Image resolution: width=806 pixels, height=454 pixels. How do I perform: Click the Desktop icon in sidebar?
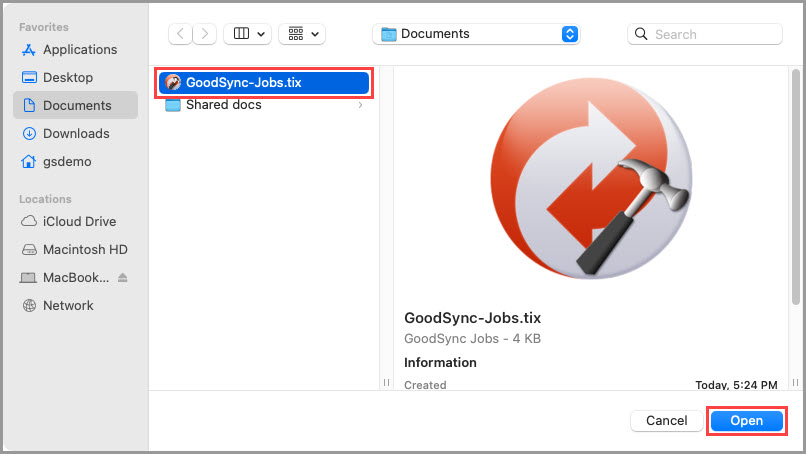tap(29, 78)
